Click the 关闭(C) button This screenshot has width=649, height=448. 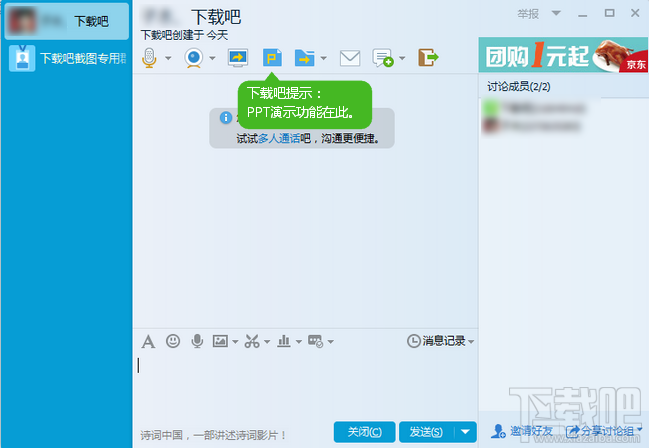[x=364, y=432]
